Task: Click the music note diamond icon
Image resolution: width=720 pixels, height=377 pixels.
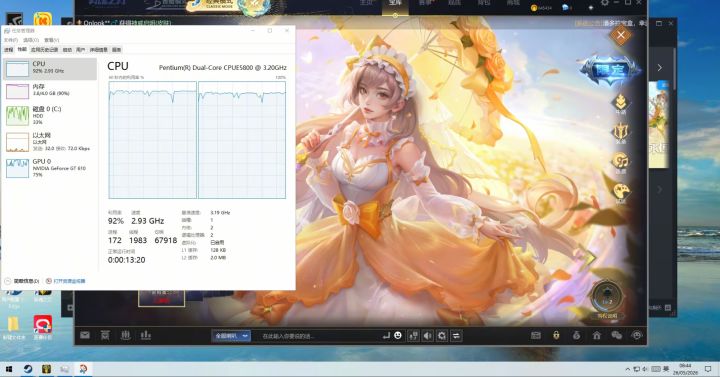Action: tap(621, 162)
